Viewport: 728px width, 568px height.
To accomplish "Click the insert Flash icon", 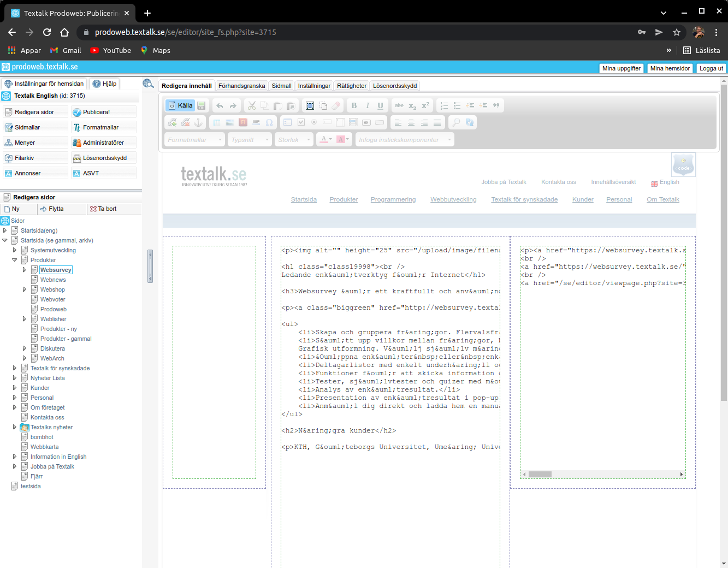I will tap(243, 122).
